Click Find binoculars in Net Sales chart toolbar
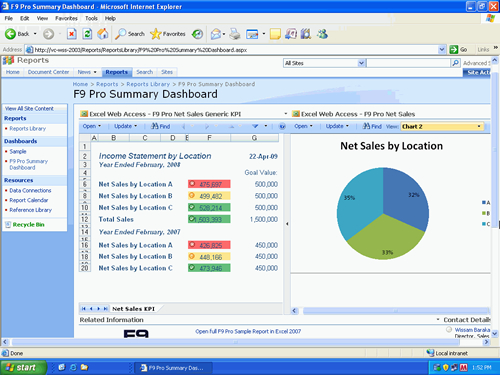The image size is (500, 375). point(372,126)
